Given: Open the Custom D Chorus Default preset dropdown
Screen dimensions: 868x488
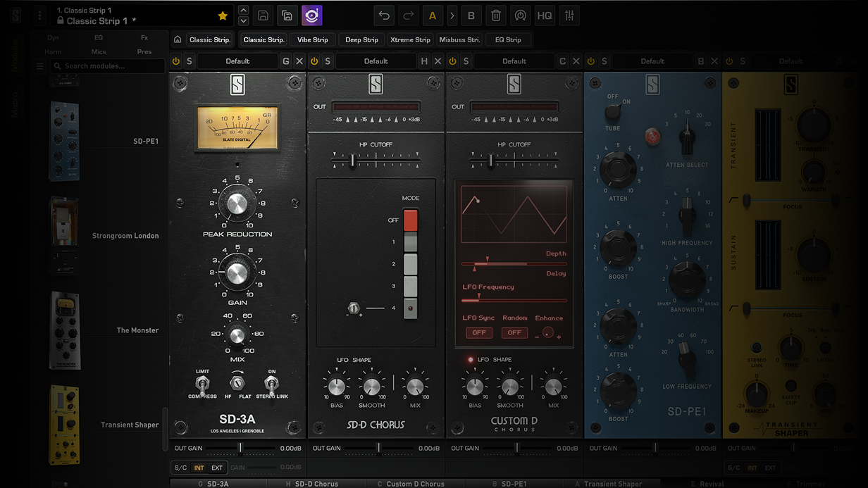Looking at the screenshot, I should click(514, 61).
